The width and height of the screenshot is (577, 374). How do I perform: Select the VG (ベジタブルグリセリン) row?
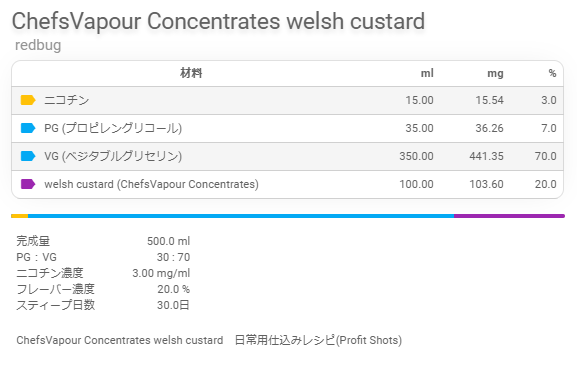[287, 156]
